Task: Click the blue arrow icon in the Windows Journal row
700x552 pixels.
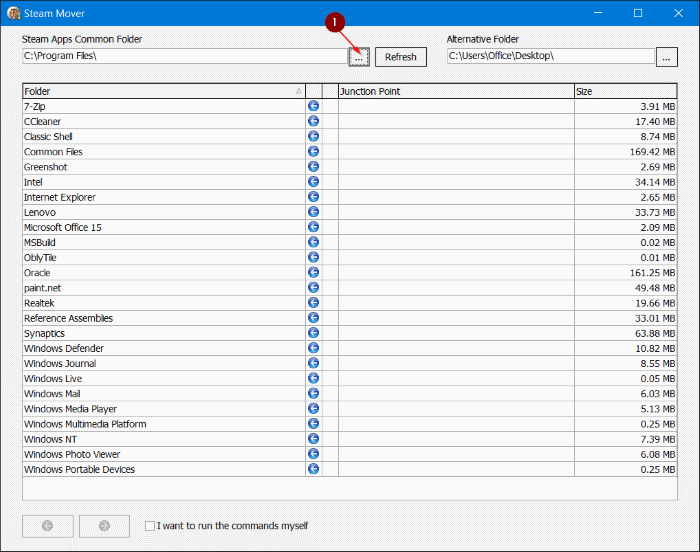Action: coord(313,363)
